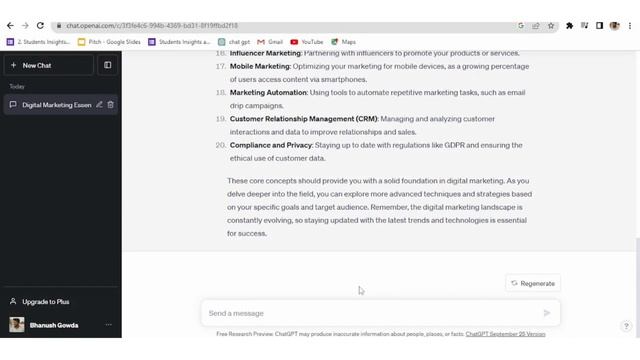Start a New Chat
Screen dimensions: 640x360
(x=49, y=65)
